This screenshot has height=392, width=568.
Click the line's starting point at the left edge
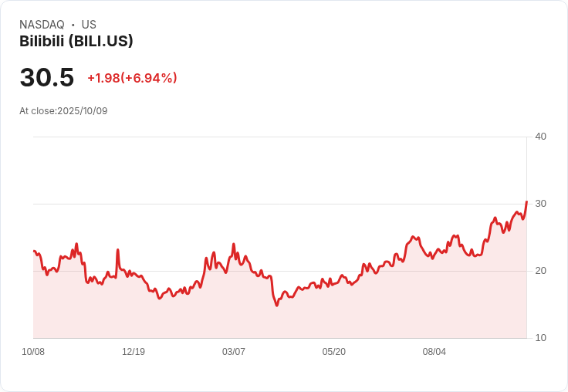[34, 251]
